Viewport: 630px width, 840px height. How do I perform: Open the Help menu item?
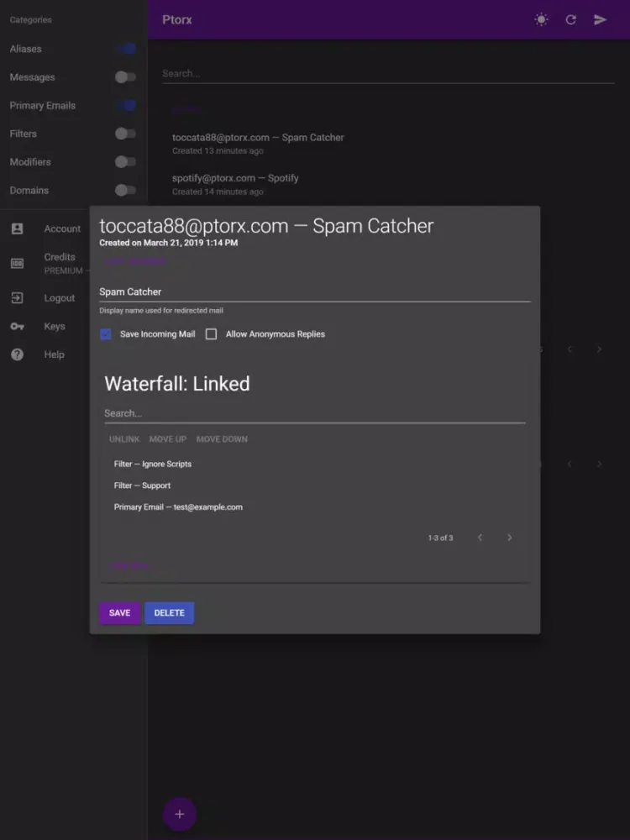point(54,354)
